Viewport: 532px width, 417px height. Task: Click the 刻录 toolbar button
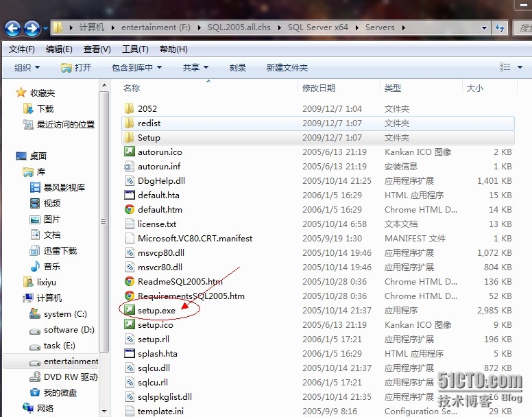(x=237, y=67)
